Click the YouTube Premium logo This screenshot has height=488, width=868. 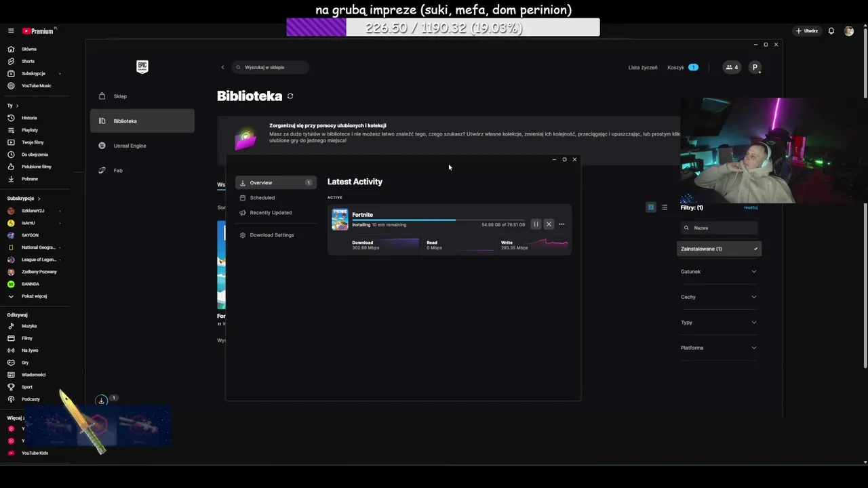38,31
